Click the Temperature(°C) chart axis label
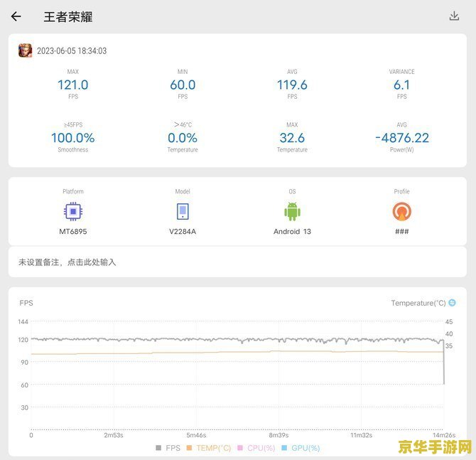 [418, 303]
